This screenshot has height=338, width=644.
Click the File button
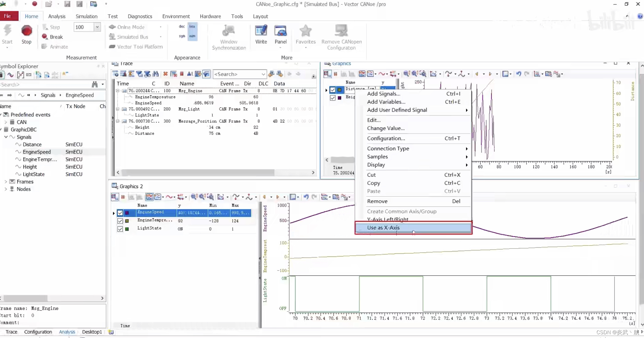click(x=7, y=16)
